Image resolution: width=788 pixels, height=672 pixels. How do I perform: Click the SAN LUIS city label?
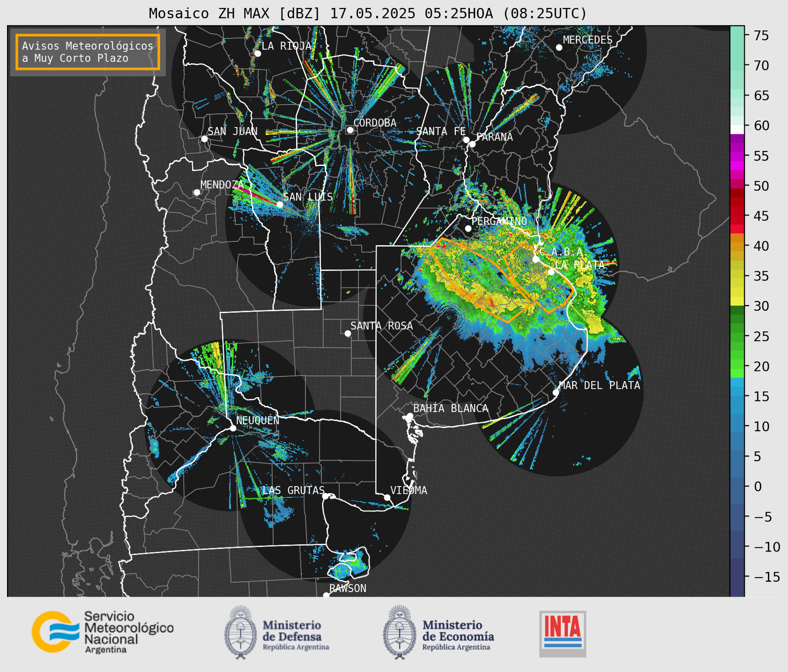308,197
